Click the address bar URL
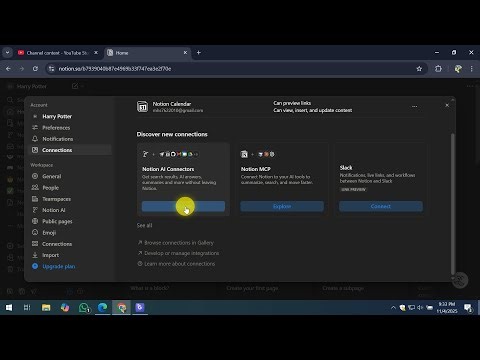Image resolution: width=480 pixels, height=360 pixels. point(115,69)
